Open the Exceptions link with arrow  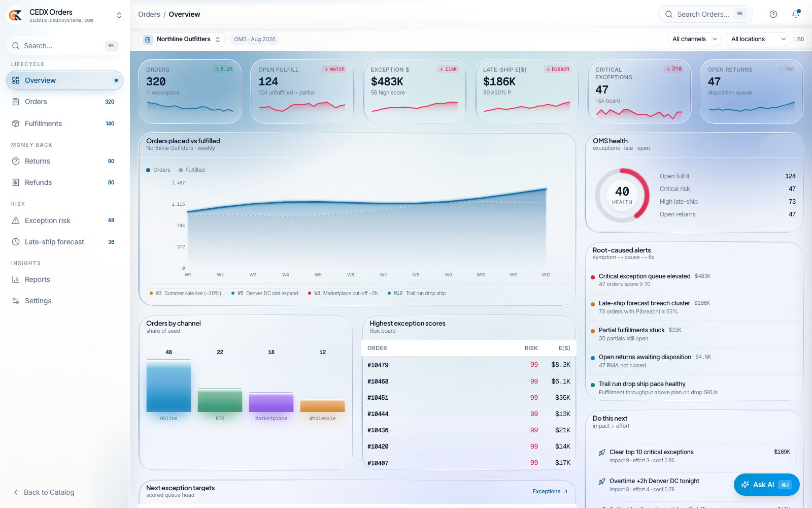(550, 491)
